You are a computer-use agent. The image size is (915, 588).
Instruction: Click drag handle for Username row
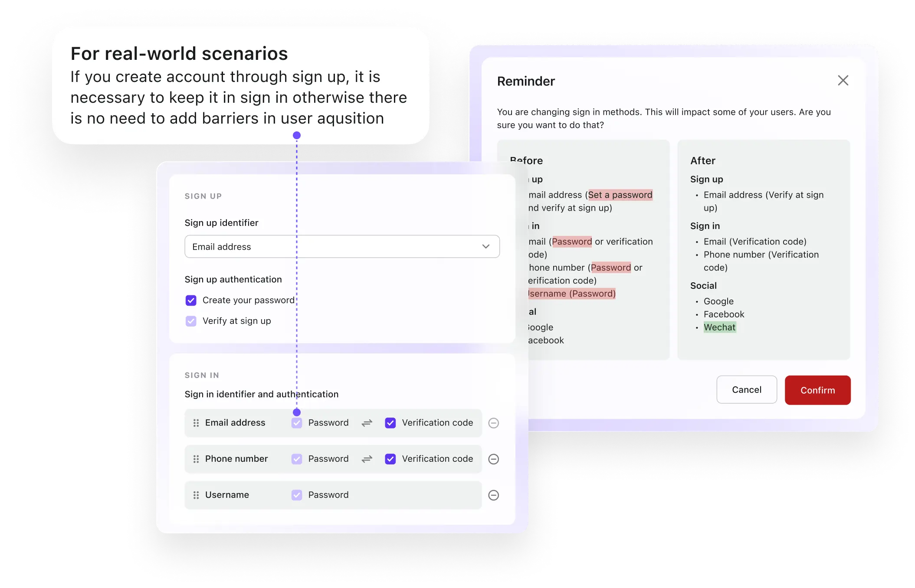click(196, 495)
